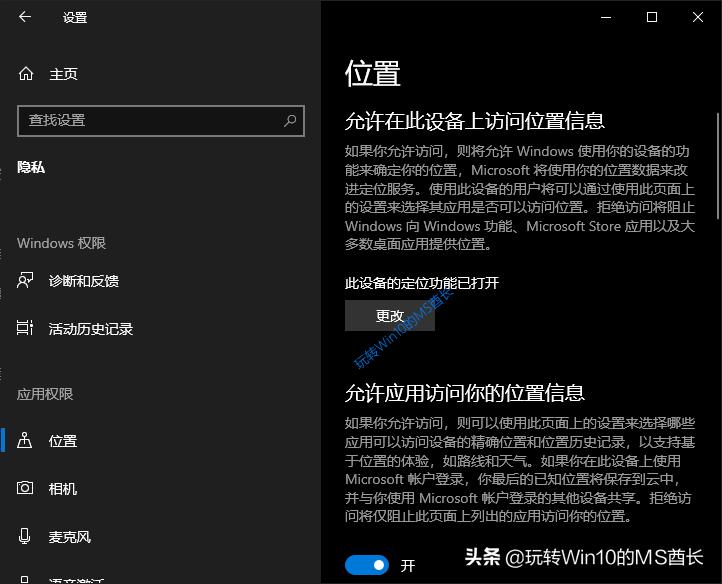The image size is (722, 584).
Task: Maximize the settings window
Action: 652,17
